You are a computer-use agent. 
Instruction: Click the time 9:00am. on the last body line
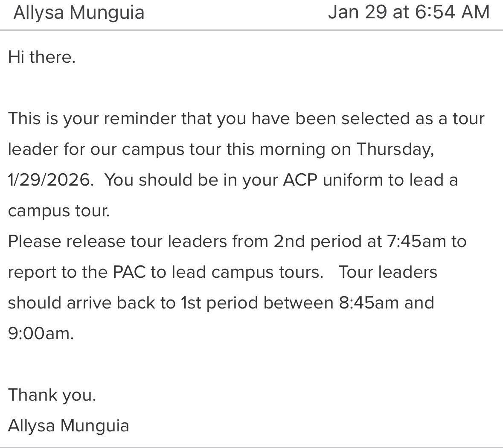click(41, 333)
